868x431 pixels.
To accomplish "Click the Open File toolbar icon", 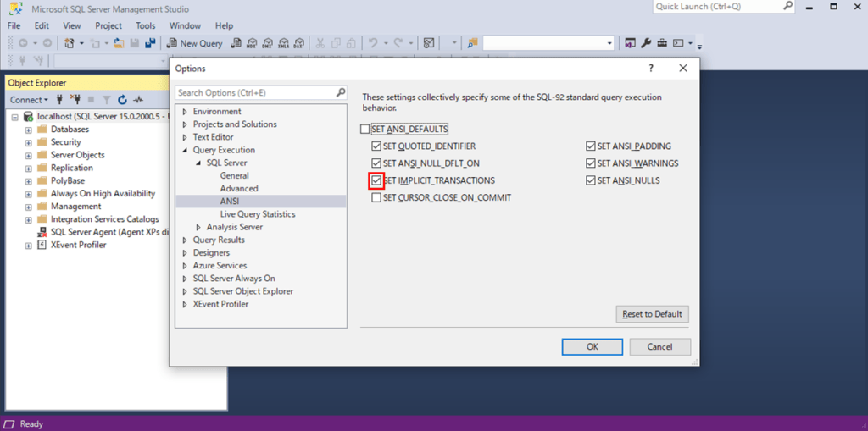I will click(119, 43).
